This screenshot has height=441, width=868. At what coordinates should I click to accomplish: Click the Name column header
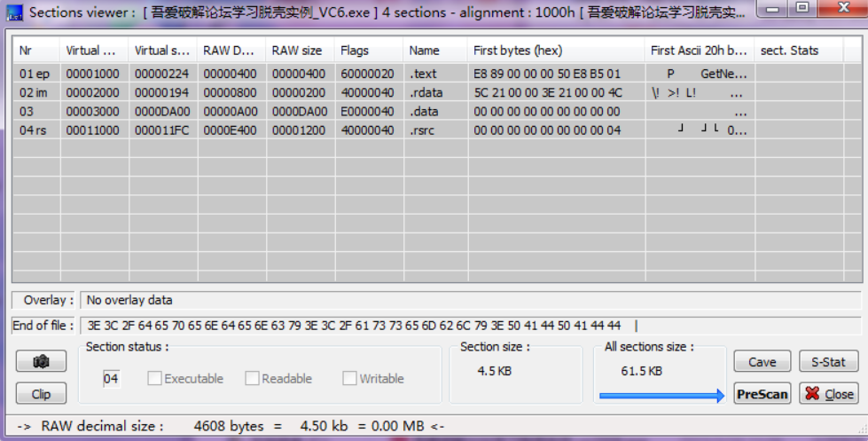(434, 51)
